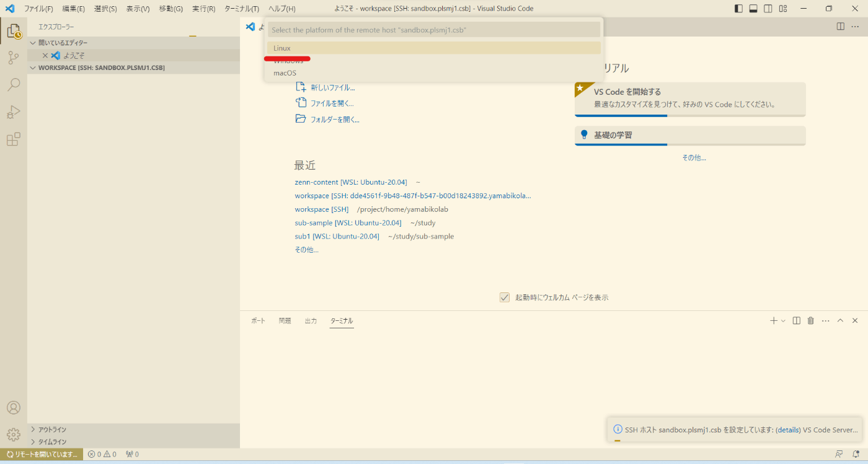
Task: Open the ターミナル(T) menu
Action: [242, 9]
